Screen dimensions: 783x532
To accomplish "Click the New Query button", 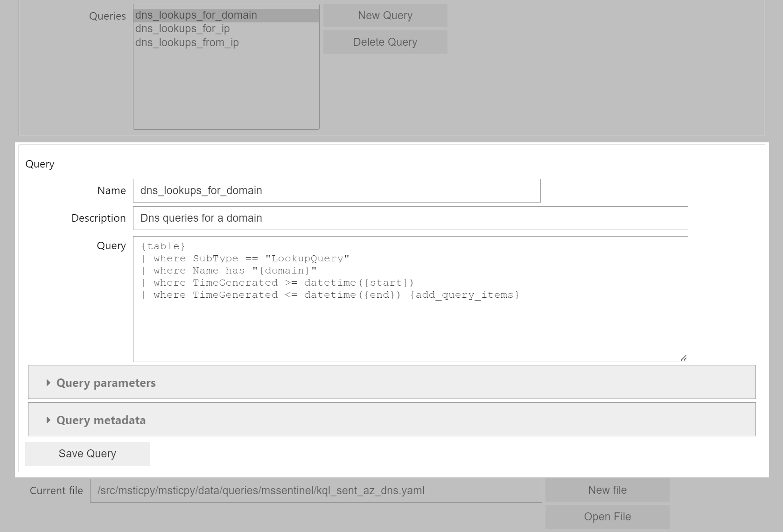I will pyautogui.click(x=385, y=15).
